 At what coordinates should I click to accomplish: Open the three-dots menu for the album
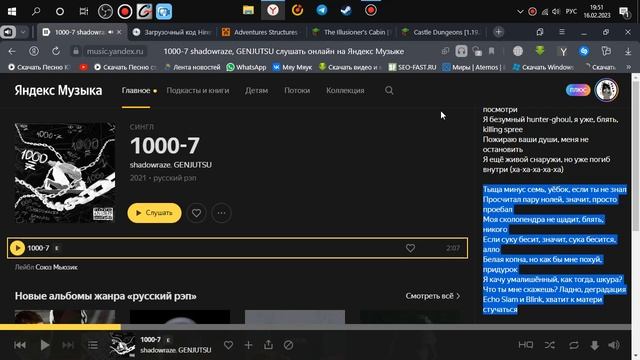point(221,213)
